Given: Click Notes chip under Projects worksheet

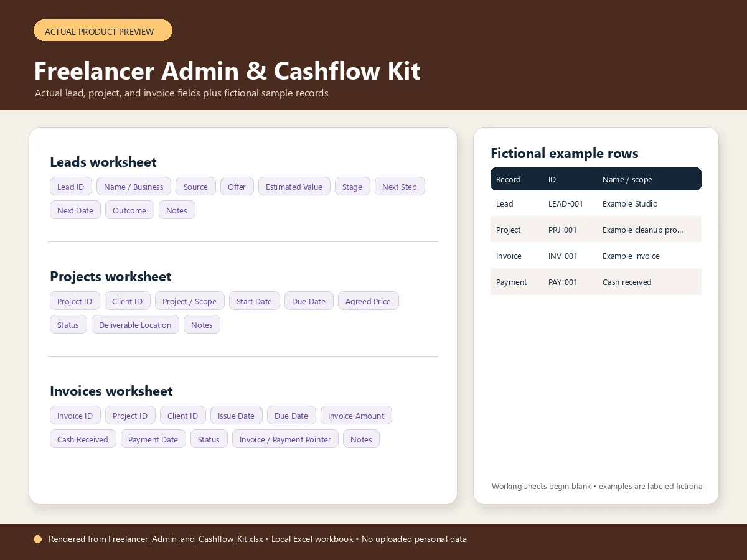Looking at the screenshot, I should [202, 325].
